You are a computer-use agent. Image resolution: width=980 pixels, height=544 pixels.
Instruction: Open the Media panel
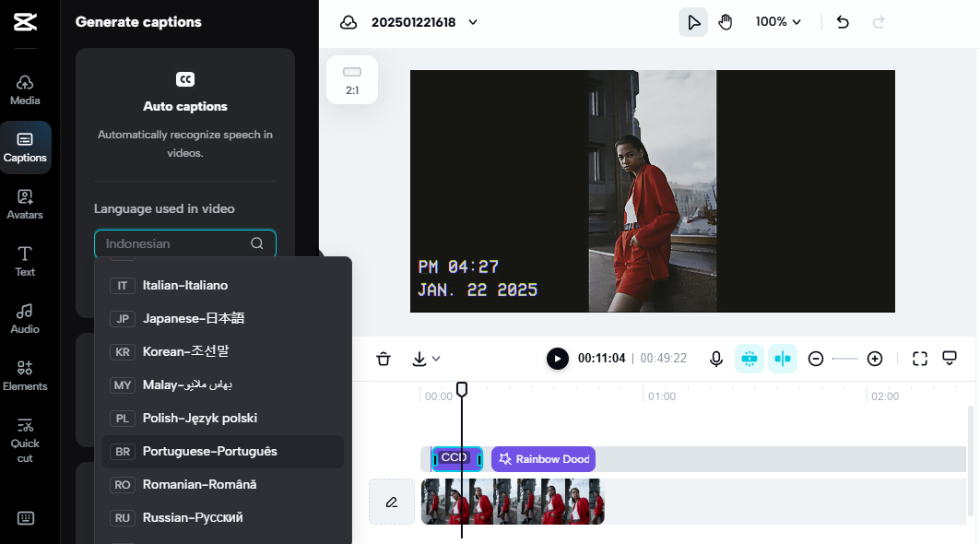click(x=25, y=90)
